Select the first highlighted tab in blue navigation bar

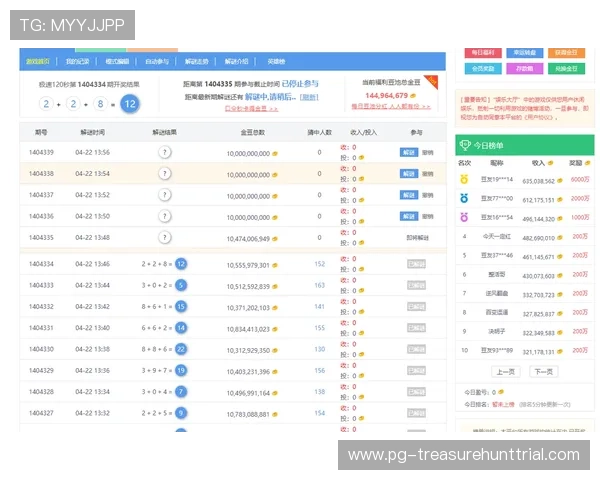click(38, 61)
